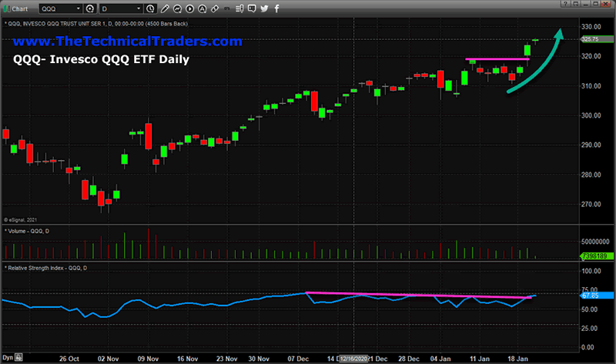Viewport: 616px width, 364px height.
Task: Click the small icon next to Dyn
Action: pos(18,359)
